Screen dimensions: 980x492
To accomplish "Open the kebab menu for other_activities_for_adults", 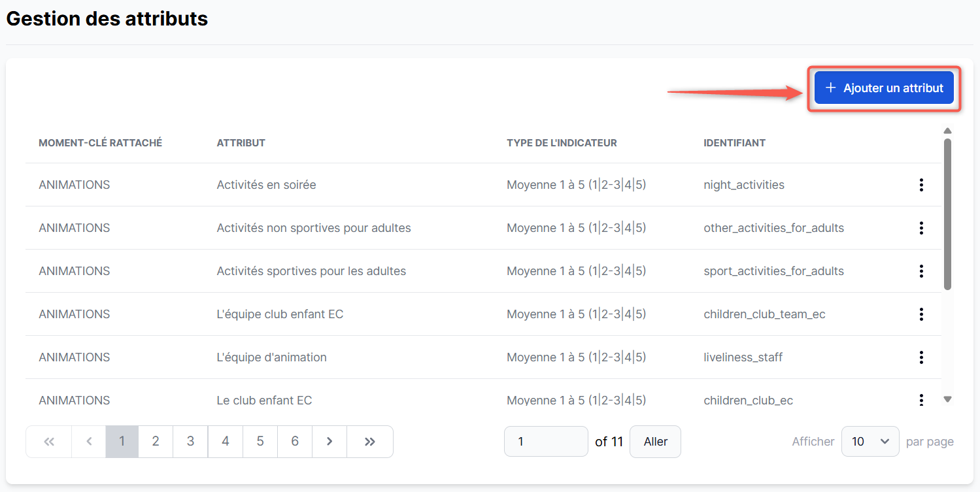I will [921, 228].
